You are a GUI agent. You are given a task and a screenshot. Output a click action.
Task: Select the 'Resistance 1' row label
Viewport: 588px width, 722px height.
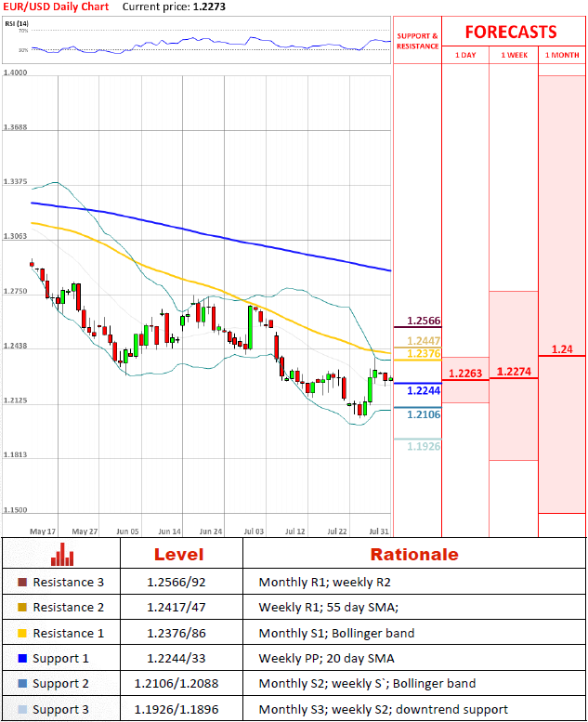coord(68,633)
